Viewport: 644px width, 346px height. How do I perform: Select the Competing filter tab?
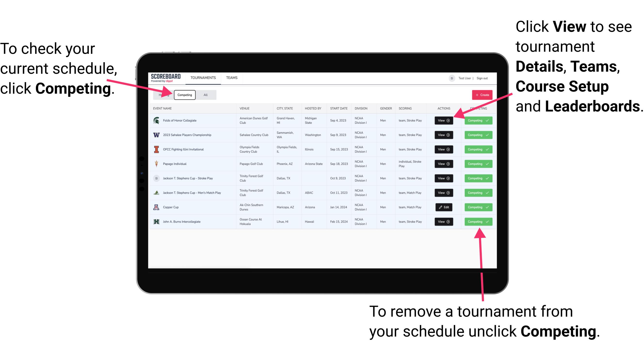(x=184, y=95)
